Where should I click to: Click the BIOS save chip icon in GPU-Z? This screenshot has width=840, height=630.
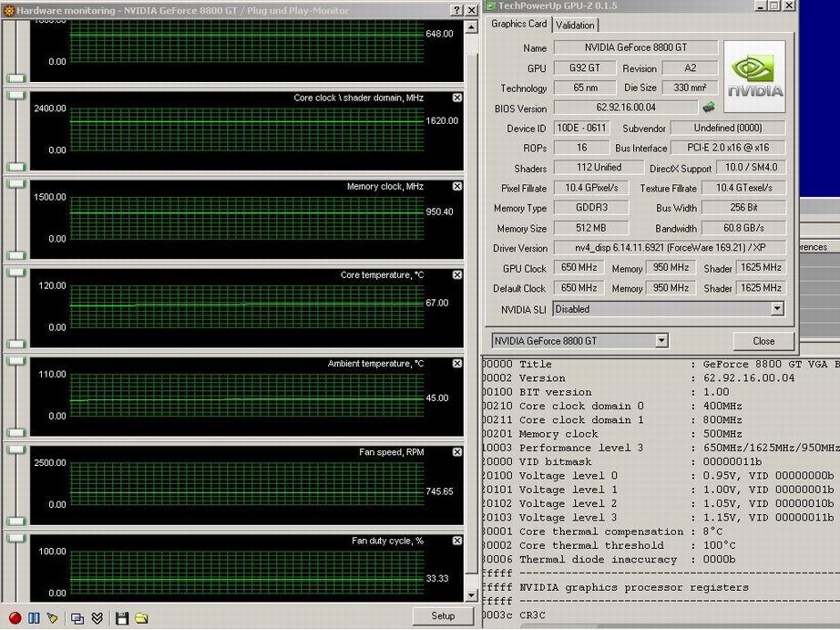(x=709, y=108)
